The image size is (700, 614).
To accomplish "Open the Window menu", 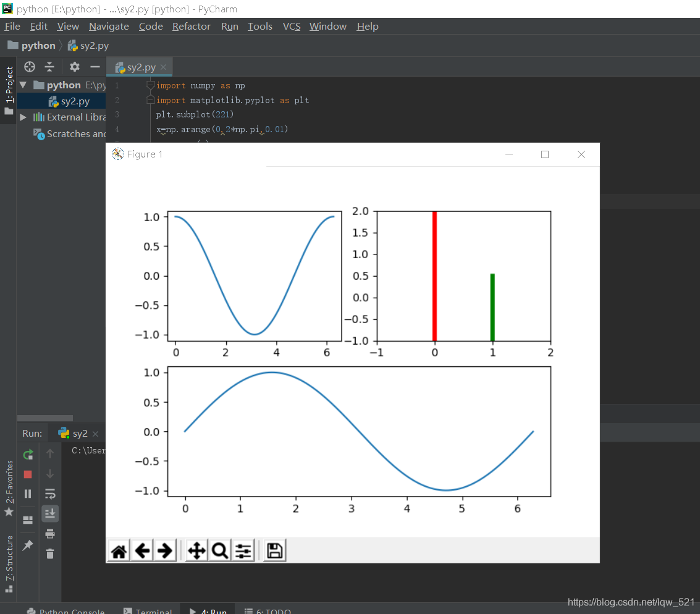I will click(328, 27).
